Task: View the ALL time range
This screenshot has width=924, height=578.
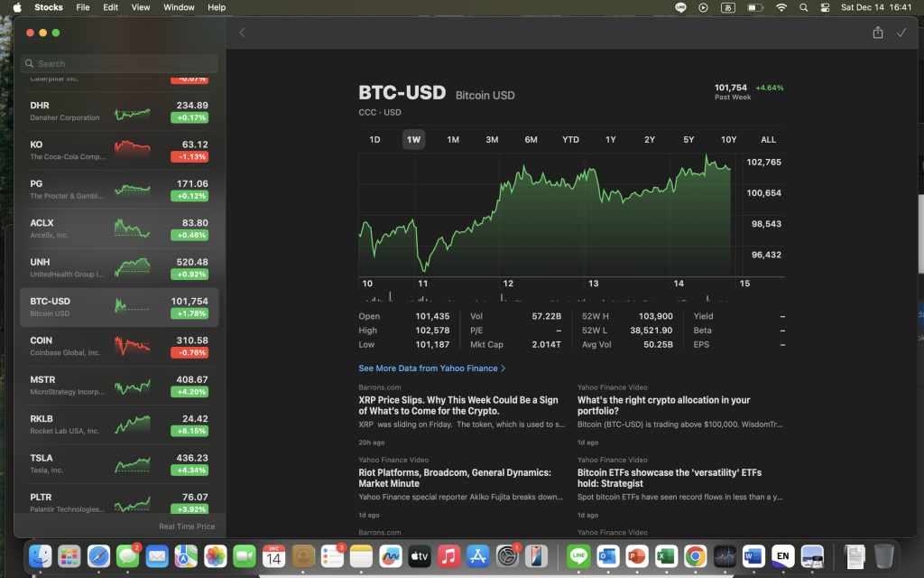Action: [x=768, y=139]
